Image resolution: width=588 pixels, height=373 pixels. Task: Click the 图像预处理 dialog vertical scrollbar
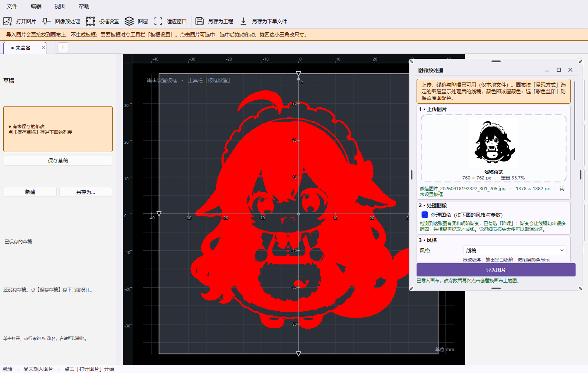575,121
